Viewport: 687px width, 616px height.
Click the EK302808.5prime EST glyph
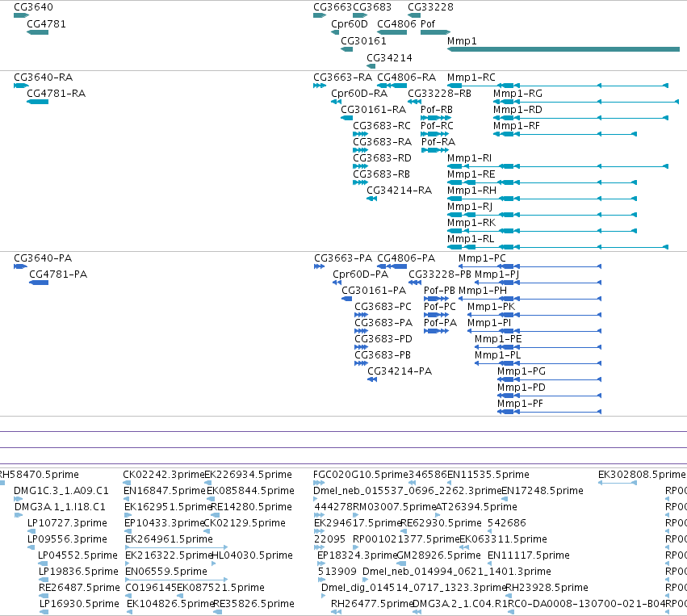tap(618, 483)
